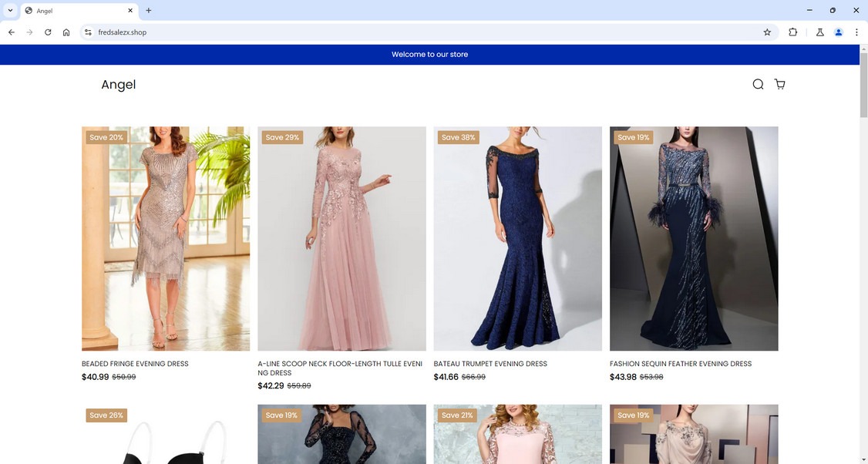This screenshot has height=464, width=868.
Task: Go back with browser back arrow
Action: tap(11, 32)
